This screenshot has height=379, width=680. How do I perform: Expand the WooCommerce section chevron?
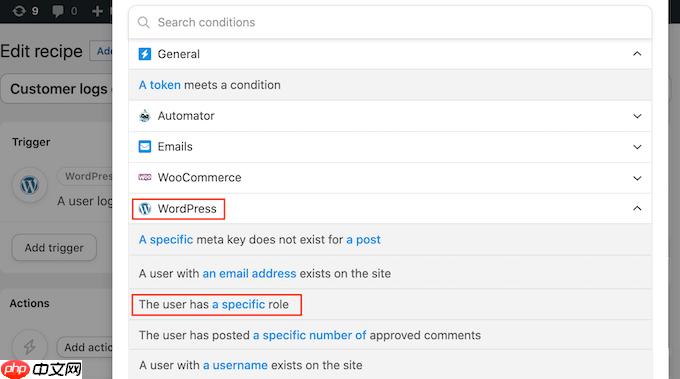[637, 178]
